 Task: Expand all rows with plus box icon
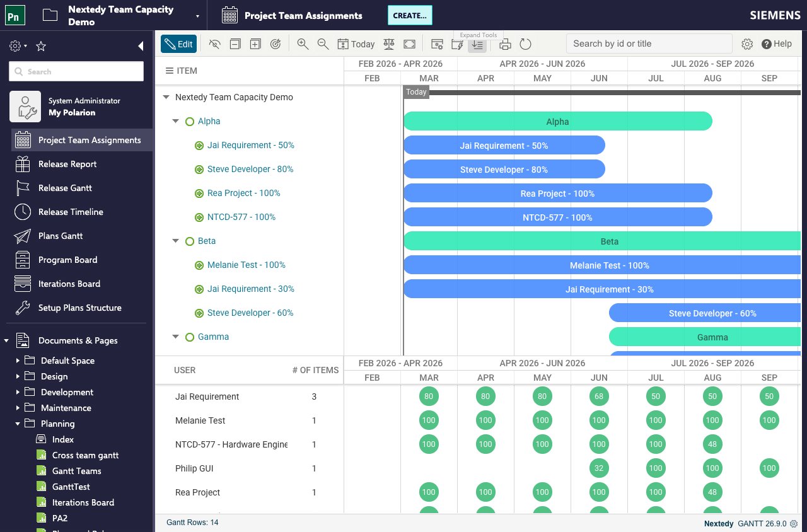[255, 44]
